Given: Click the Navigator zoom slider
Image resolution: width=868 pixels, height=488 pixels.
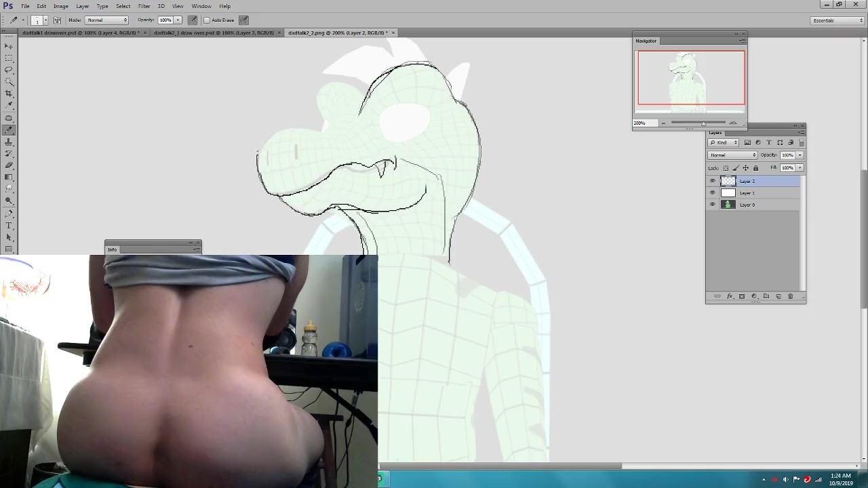Looking at the screenshot, I should 698,123.
